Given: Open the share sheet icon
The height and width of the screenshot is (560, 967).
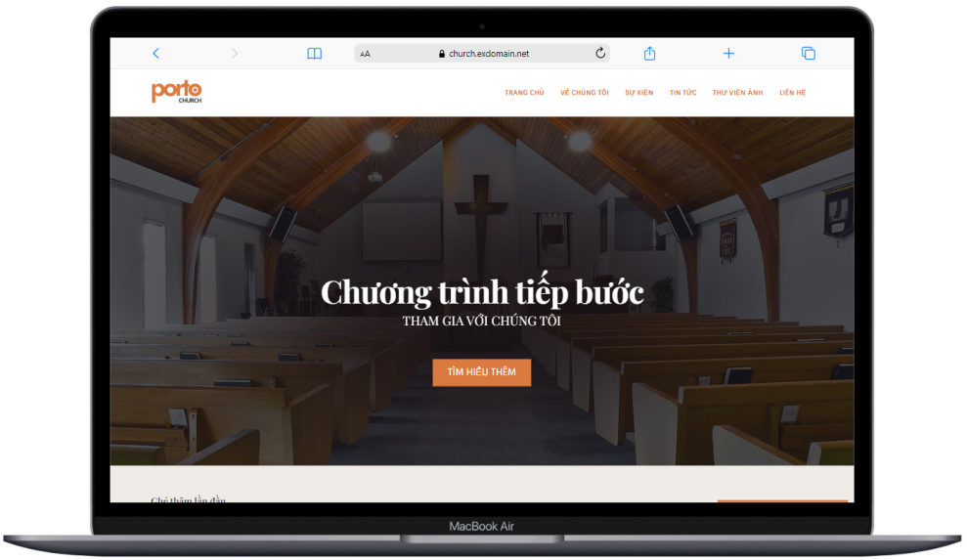Looking at the screenshot, I should click(x=649, y=54).
